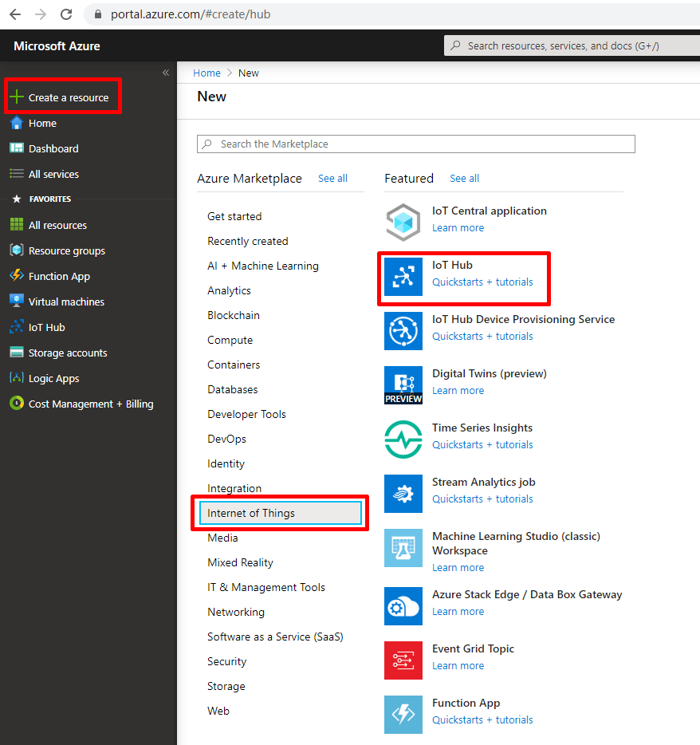
Task: Click the browser reload icon
Action: (x=66, y=14)
